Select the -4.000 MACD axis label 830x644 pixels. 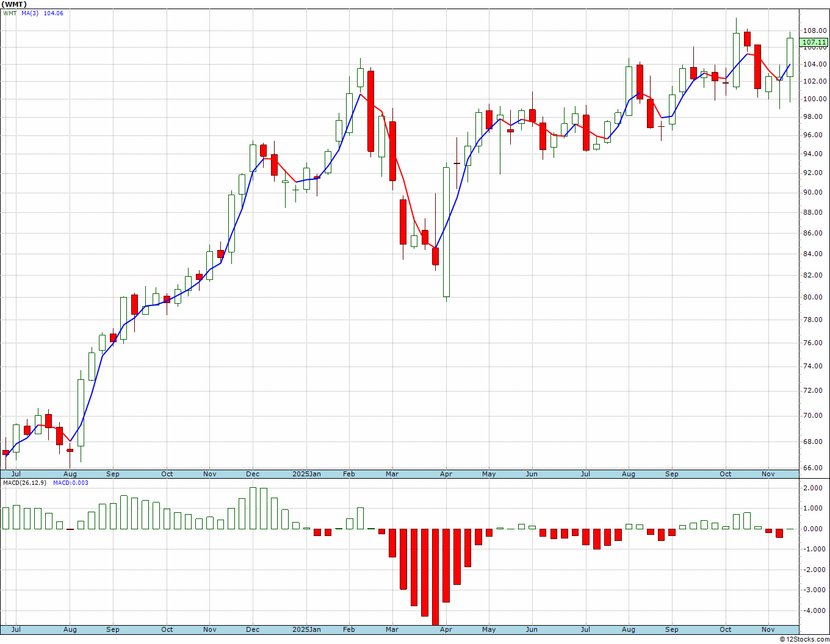click(815, 610)
